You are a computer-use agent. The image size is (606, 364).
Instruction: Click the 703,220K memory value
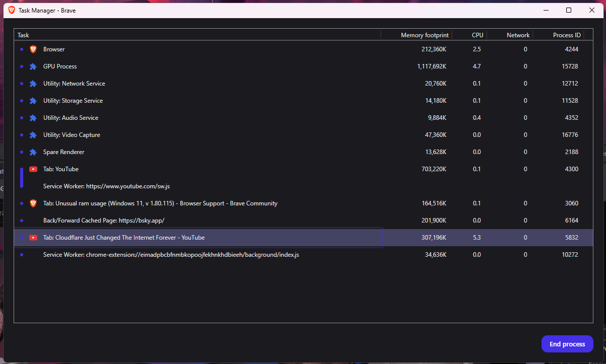(x=434, y=169)
